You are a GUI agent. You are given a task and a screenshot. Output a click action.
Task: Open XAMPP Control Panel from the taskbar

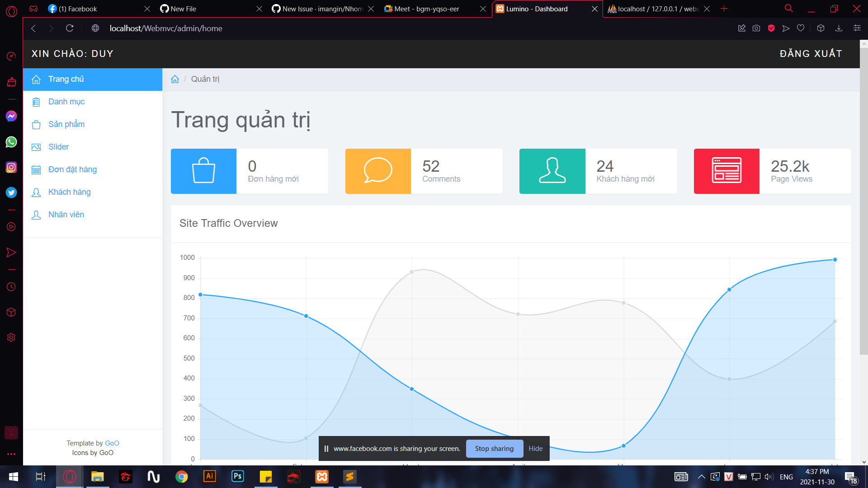(321, 476)
